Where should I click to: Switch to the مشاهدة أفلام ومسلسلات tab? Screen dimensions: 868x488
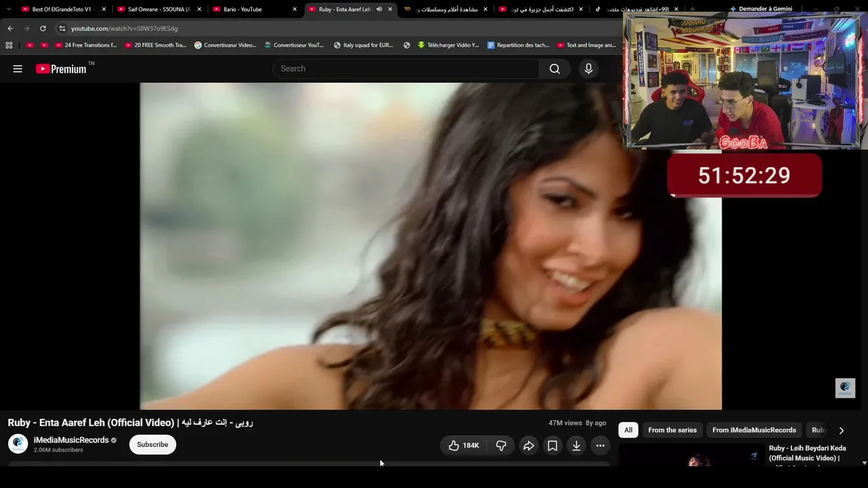pyautogui.click(x=446, y=9)
